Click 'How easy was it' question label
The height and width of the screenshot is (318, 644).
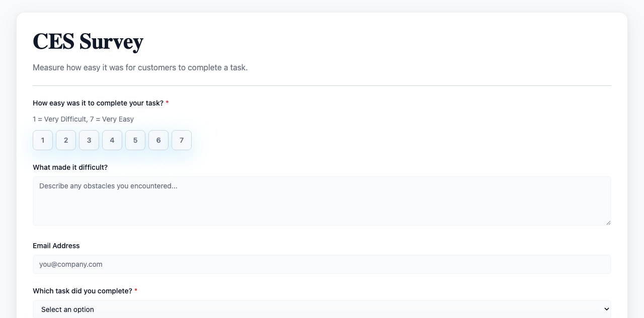pos(98,103)
